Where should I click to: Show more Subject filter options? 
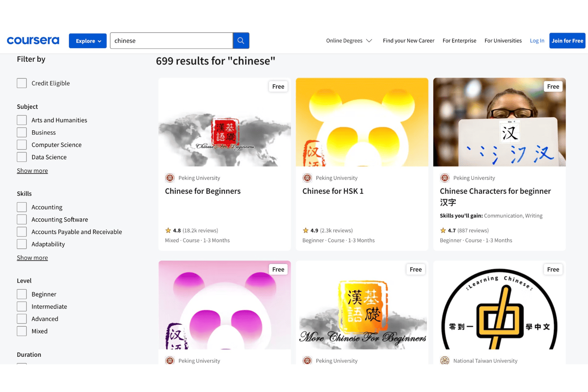pos(32,171)
